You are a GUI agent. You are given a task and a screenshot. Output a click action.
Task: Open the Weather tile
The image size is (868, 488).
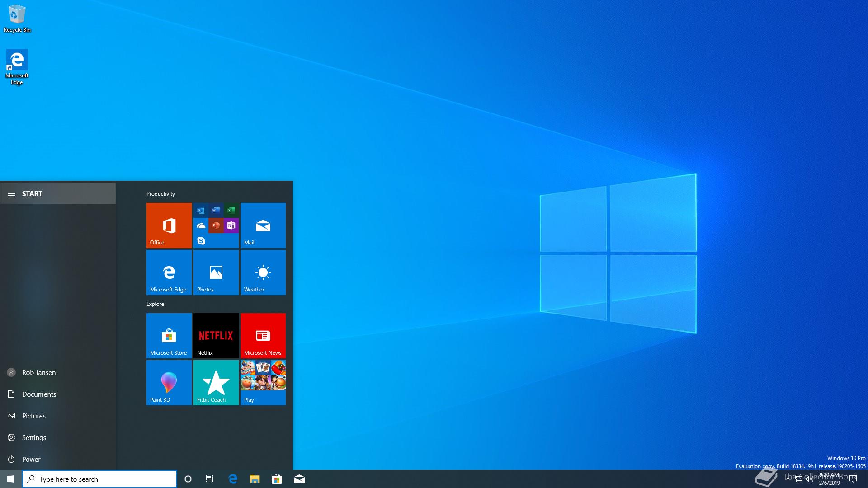[x=263, y=272]
